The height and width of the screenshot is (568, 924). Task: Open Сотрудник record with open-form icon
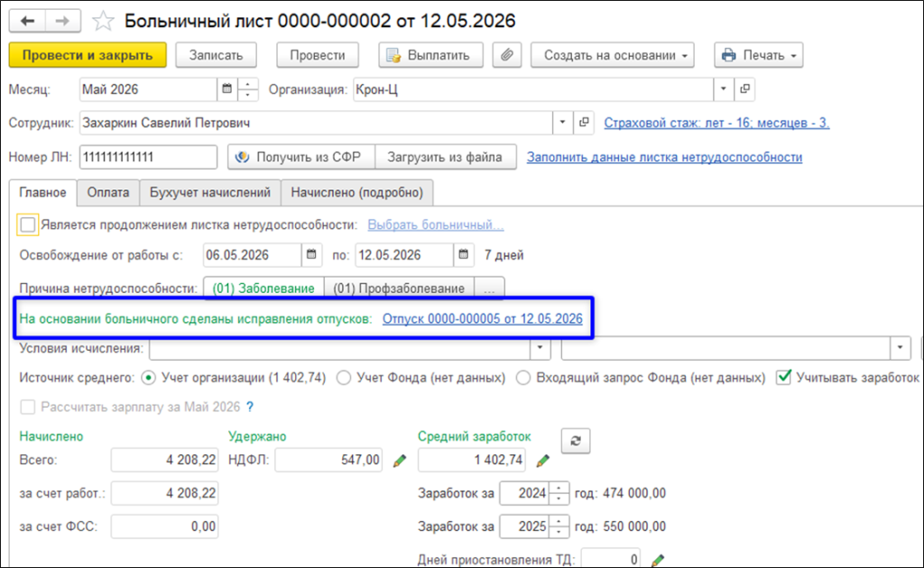tap(584, 123)
